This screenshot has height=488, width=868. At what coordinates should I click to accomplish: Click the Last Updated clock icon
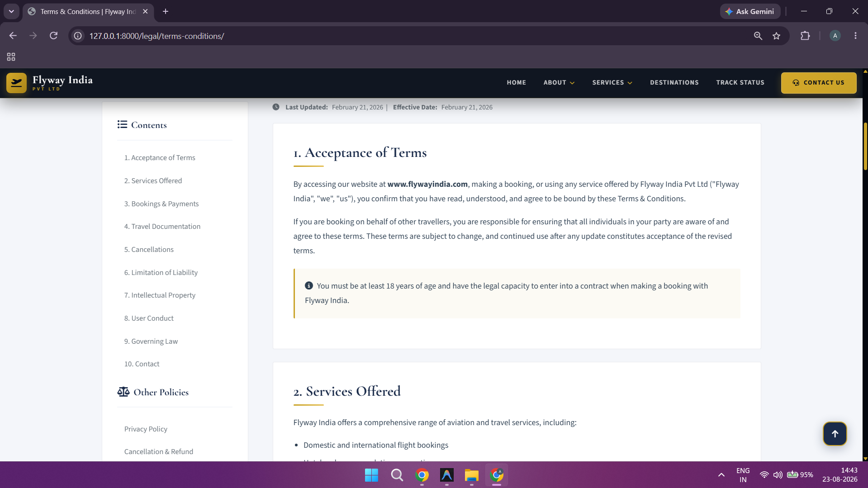pos(276,107)
